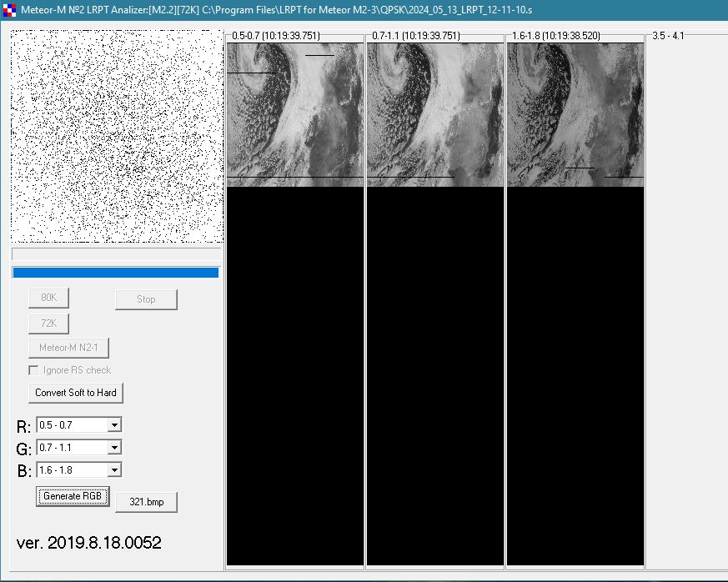Select the 1.6-1.8 channel satellite image
The width and height of the screenshot is (728, 582).
575,114
